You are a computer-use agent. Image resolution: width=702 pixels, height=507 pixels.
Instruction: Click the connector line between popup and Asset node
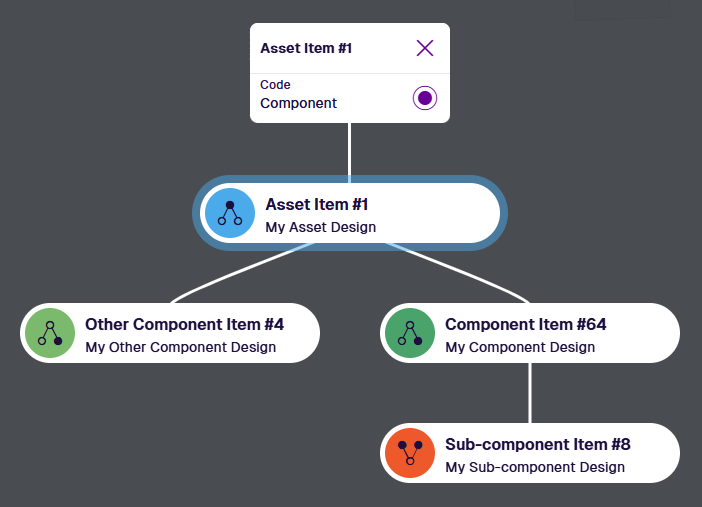pos(349,150)
